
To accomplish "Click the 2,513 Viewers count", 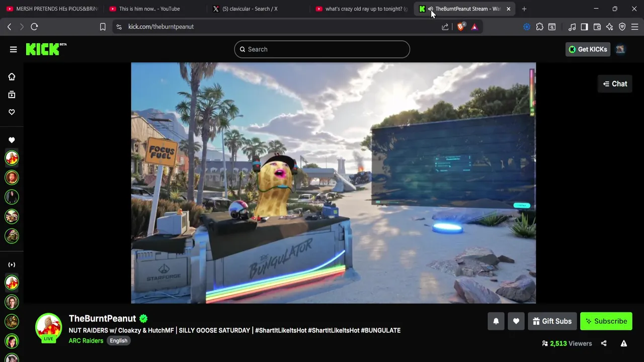I will click(567, 343).
